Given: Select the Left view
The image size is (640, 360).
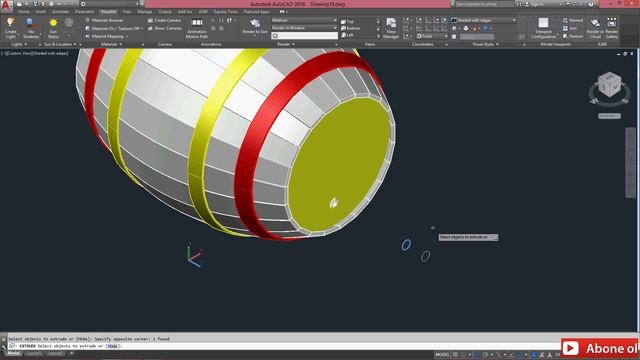Looking at the screenshot, I should coord(348,35).
